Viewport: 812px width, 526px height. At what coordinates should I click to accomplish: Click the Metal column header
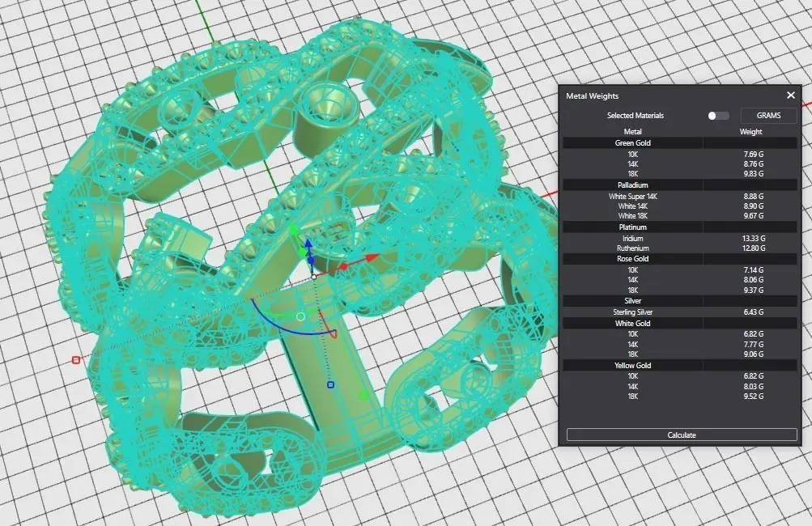632,131
